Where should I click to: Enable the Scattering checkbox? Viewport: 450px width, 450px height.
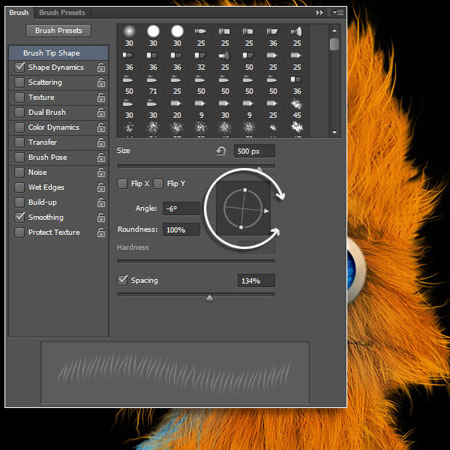pos(20,82)
